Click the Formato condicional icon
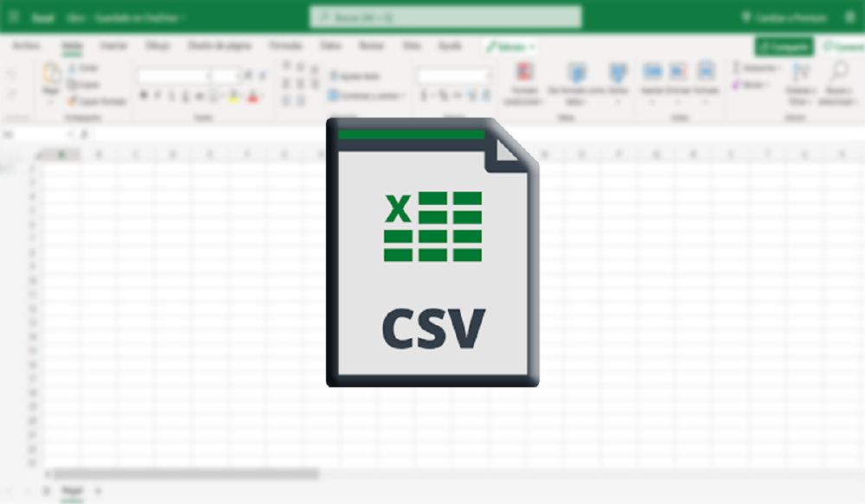865x504 pixels. click(524, 73)
